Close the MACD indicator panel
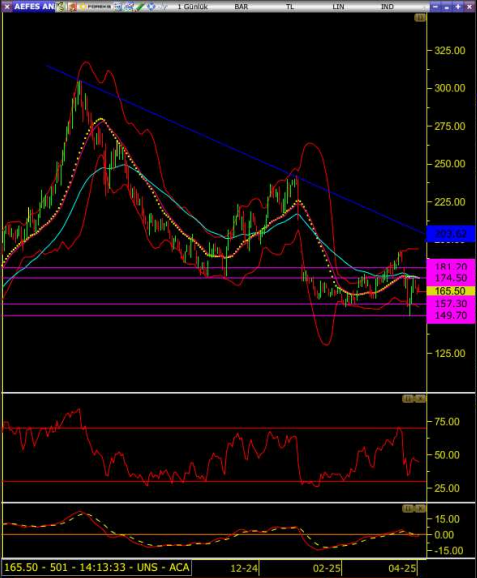The width and height of the screenshot is (477, 578). click(x=420, y=509)
